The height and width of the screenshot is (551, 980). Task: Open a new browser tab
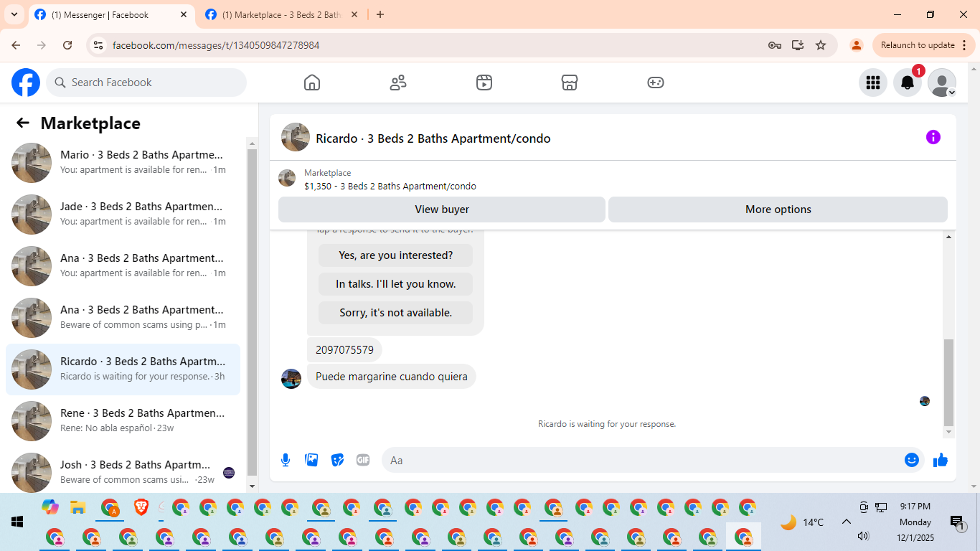click(x=380, y=14)
